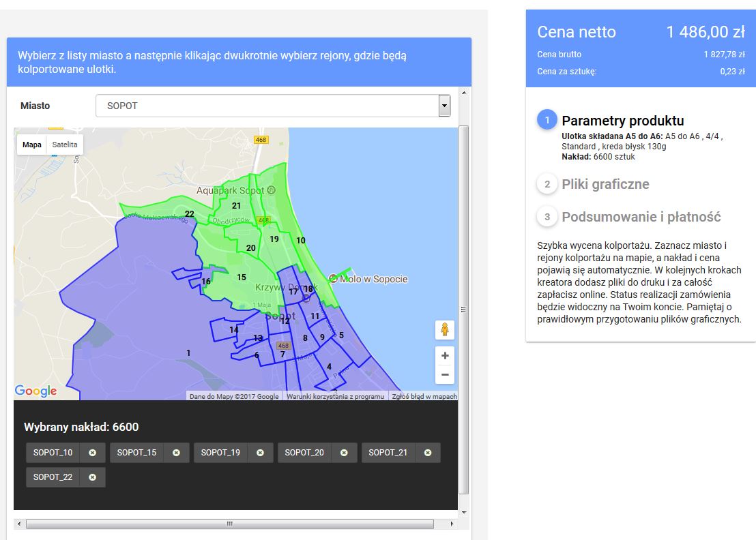Switch to Satelita satellite view
The width and height of the screenshot is (756, 540).
[x=65, y=145]
